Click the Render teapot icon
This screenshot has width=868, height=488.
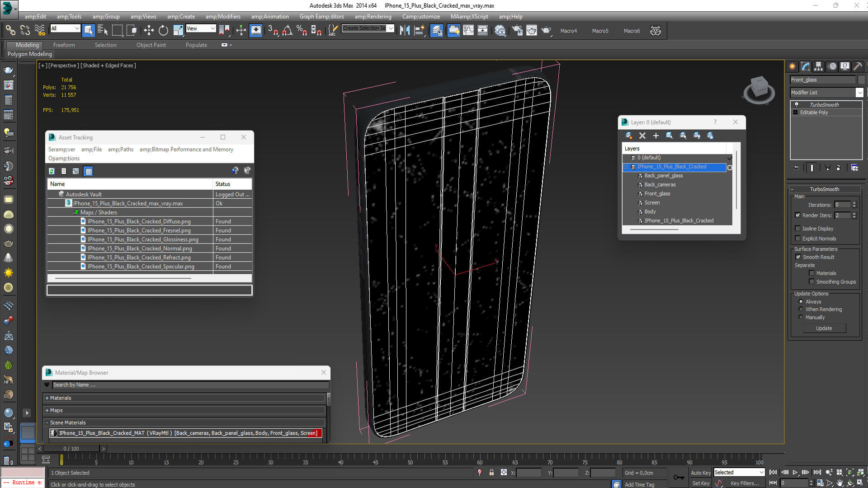546,30
